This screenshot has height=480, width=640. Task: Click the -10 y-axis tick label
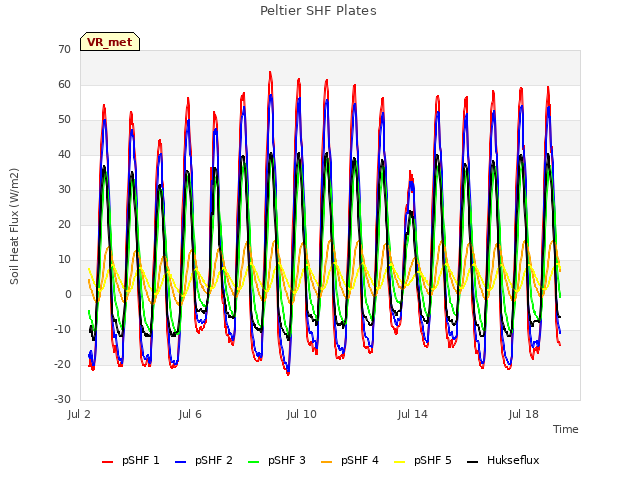point(62,329)
